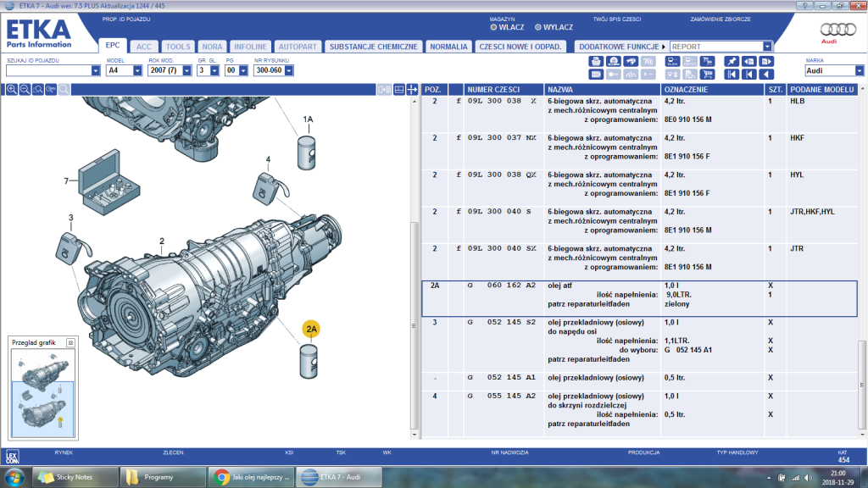
Task: Print the current parts page
Action: coord(596,61)
